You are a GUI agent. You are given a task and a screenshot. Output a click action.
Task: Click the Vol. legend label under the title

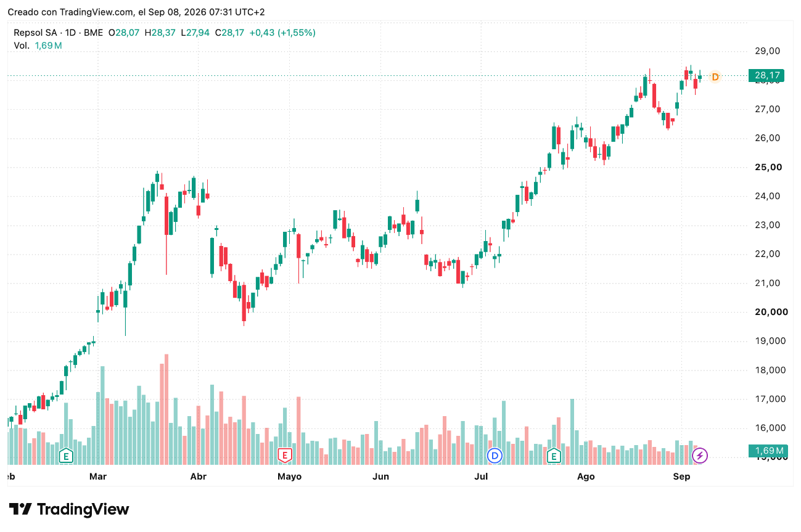pyautogui.click(x=22, y=46)
